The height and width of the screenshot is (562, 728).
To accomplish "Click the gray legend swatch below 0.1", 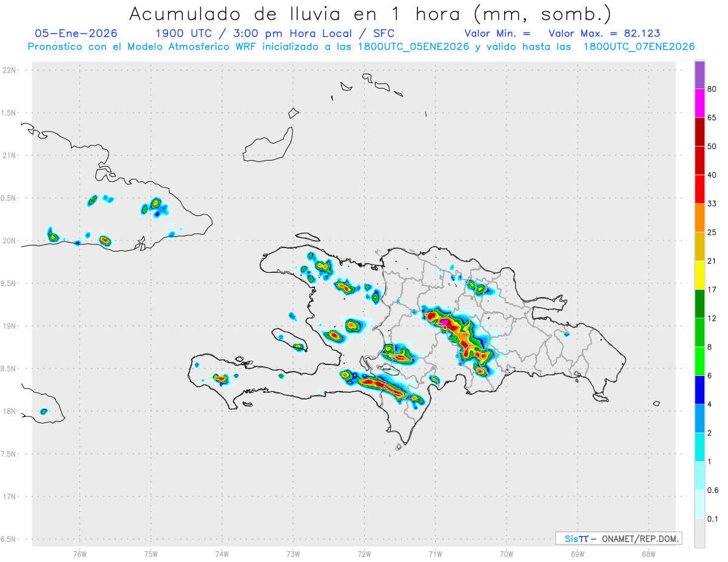I will point(699,534).
